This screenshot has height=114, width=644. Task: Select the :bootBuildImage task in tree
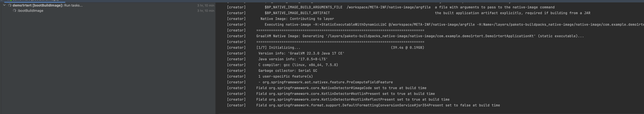pos(30,10)
